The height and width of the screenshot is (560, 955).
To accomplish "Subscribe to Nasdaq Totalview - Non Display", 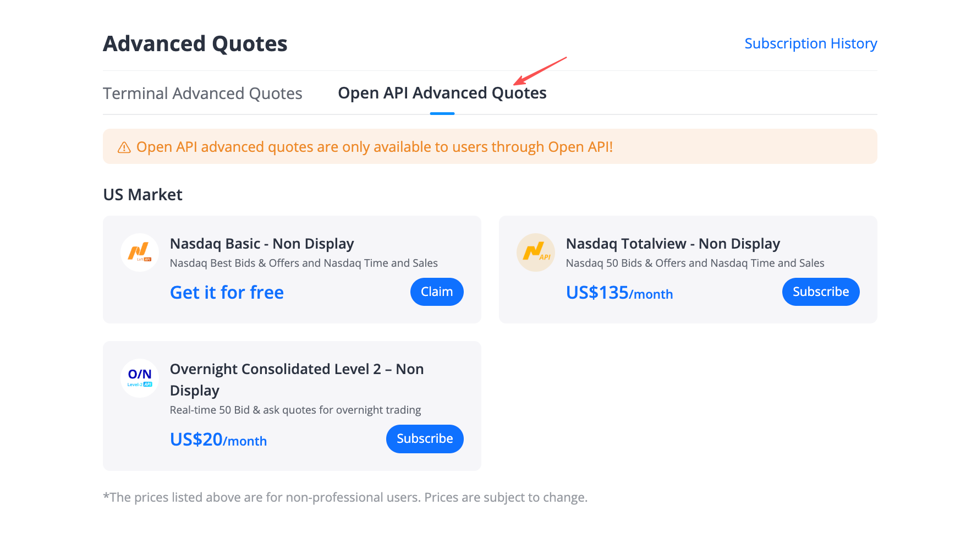I will (x=821, y=292).
